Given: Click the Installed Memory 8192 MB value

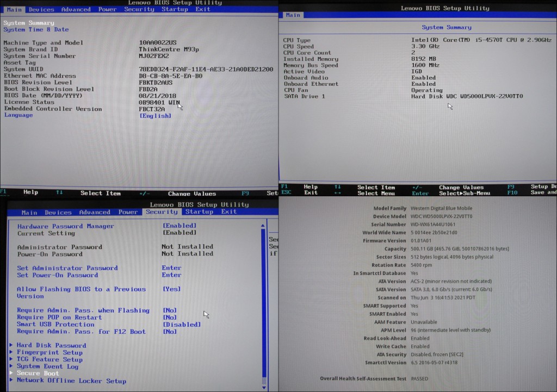Looking at the screenshot, I should (423, 59).
